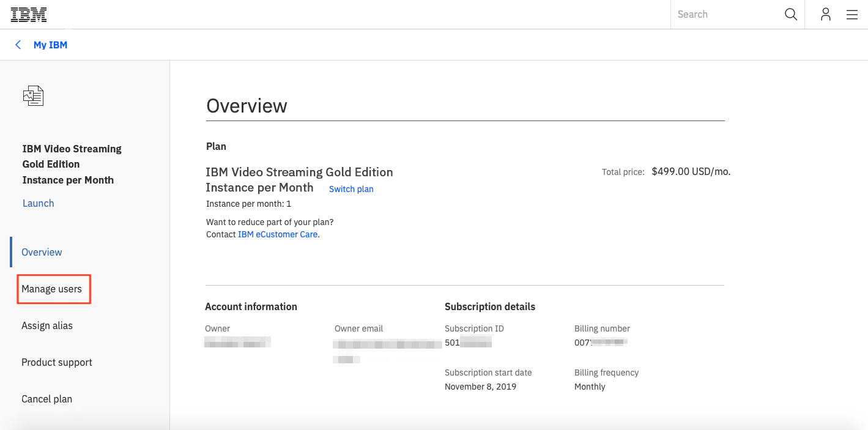Go back to My IBM
The image size is (868, 430).
point(50,45)
